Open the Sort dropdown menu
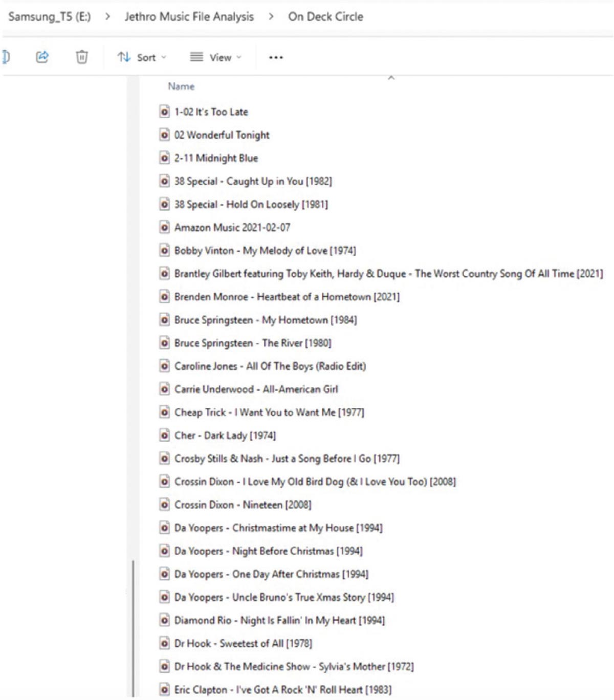614x700 pixels. (x=142, y=57)
